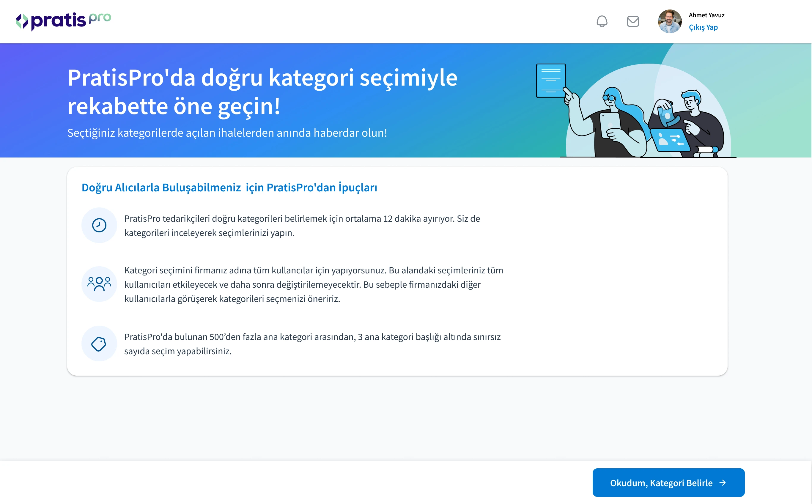Click the banner illustration of two people
This screenshot has height=504, width=812.
tap(636, 110)
